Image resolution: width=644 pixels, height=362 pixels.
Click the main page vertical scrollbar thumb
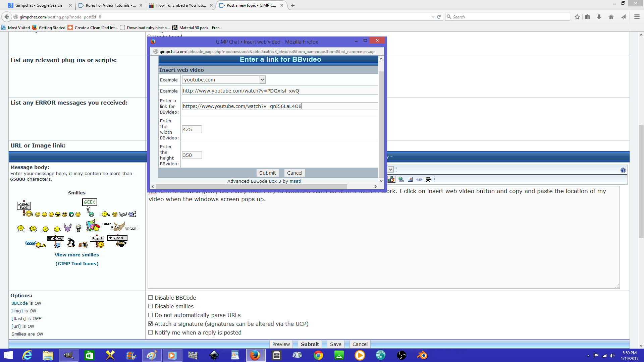641,181
